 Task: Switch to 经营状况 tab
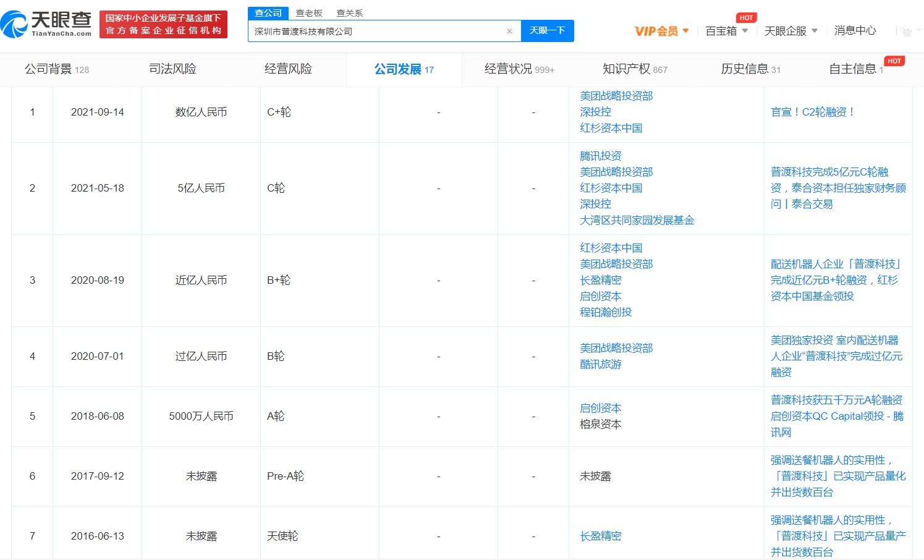519,69
